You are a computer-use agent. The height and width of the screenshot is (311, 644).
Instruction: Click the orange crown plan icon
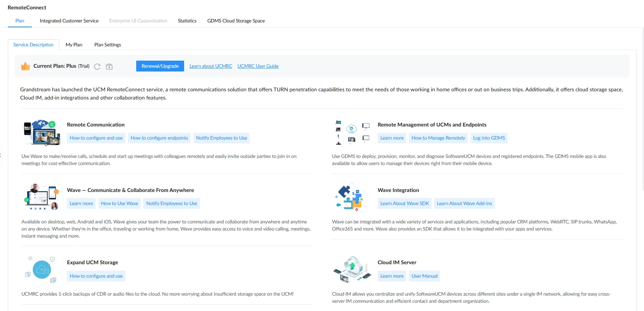click(x=25, y=66)
